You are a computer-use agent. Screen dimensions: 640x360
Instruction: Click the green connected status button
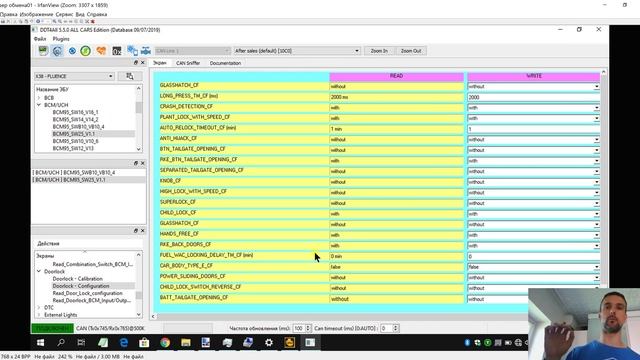tap(52, 328)
